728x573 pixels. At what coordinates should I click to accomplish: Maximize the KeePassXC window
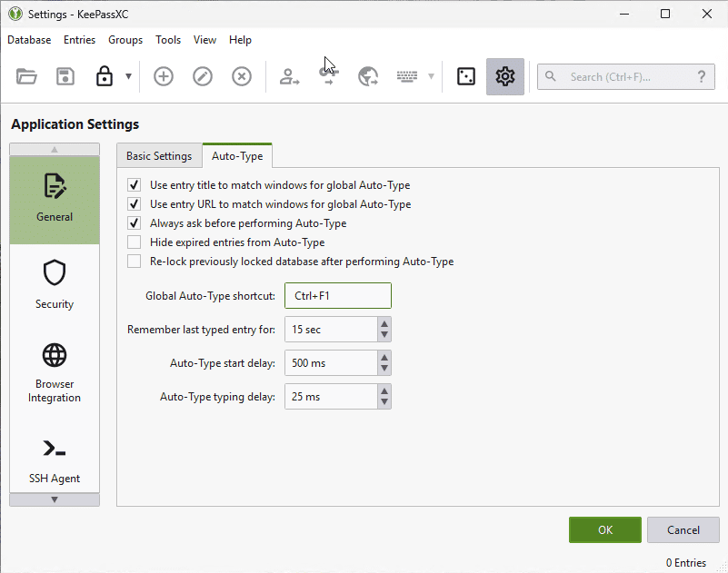pyautogui.click(x=665, y=14)
